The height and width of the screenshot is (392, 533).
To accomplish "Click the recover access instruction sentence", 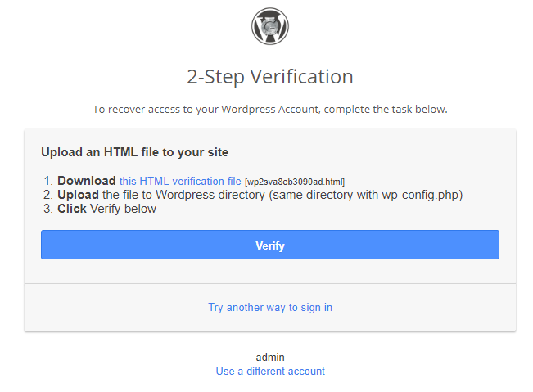I will (x=270, y=110).
